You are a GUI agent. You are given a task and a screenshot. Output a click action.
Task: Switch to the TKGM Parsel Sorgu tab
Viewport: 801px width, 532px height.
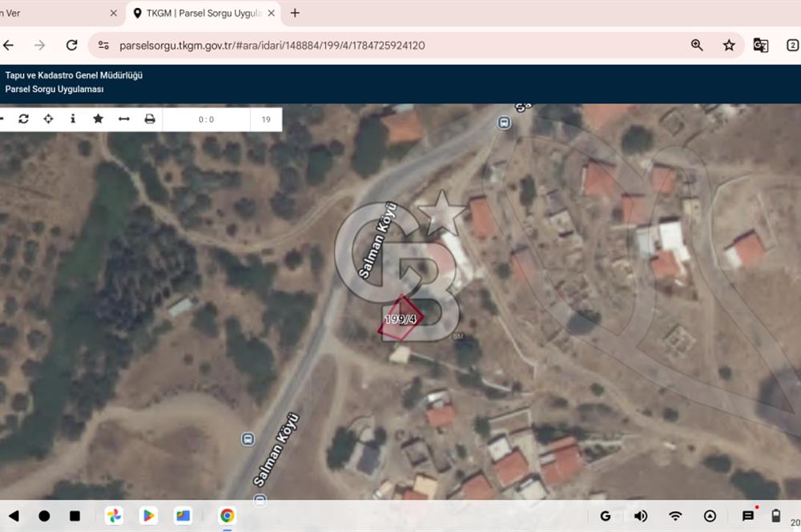pyautogui.click(x=203, y=14)
